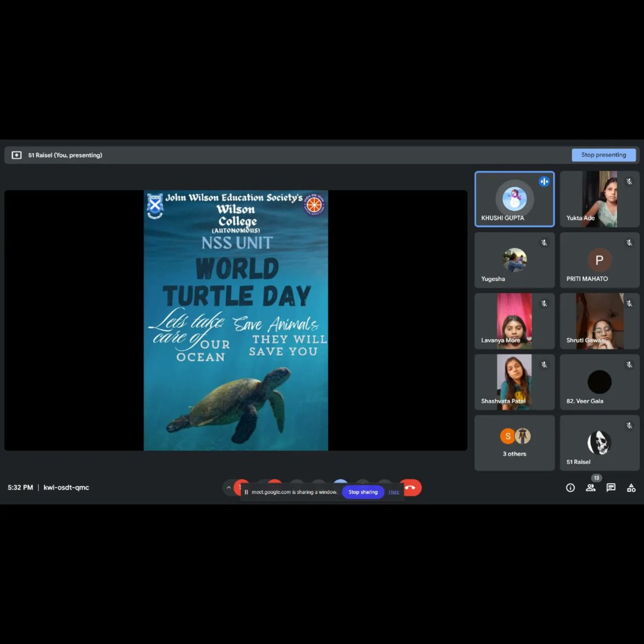Click the '3 others' label
The image size is (644, 644).
515,453
